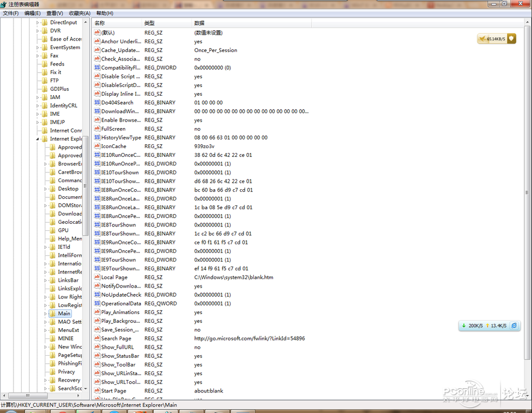Image resolution: width=532 pixels, height=413 pixels.
Task: Click the blue icon on network speed widget
Action: click(x=514, y=326)
